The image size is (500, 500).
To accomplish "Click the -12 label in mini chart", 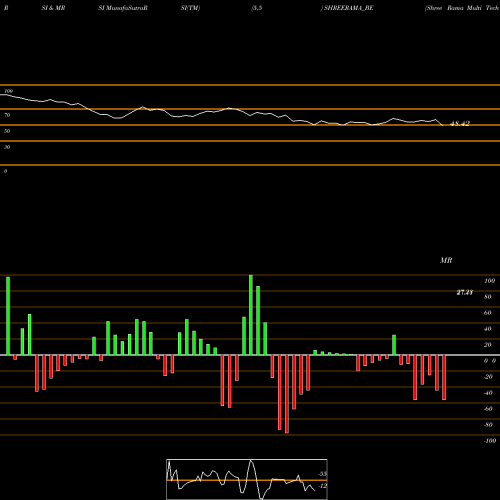I will [322, 486].
